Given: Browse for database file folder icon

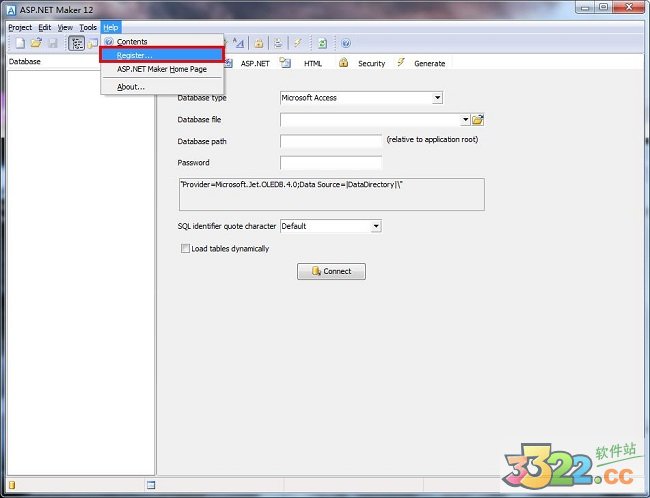Looking at the screenshot, I should 478,120.
